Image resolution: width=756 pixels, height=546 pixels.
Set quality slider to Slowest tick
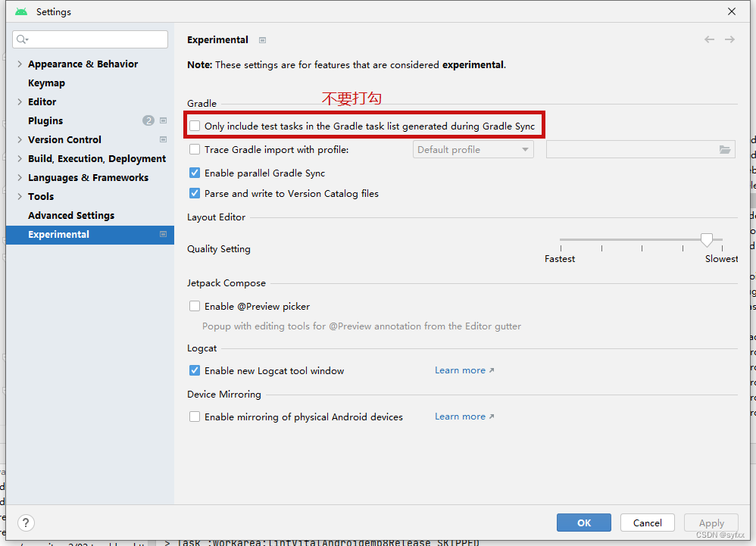722,248
